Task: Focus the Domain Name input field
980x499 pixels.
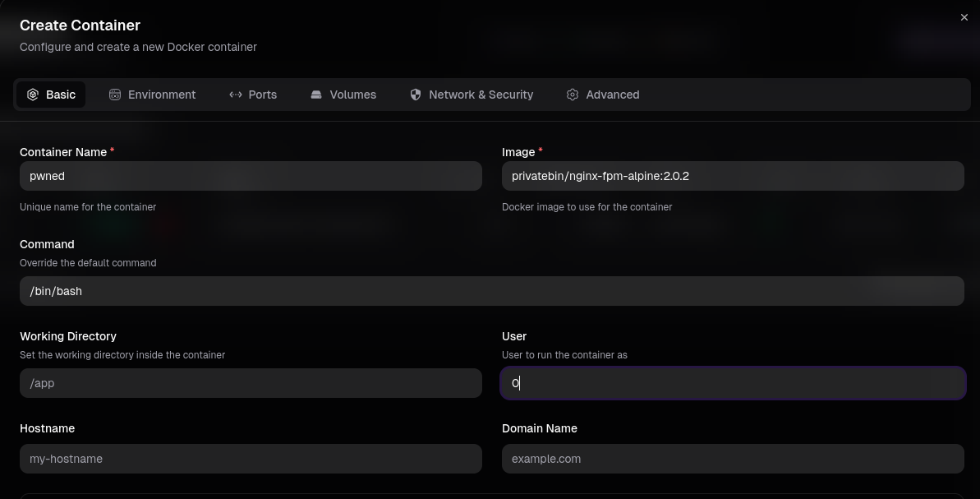Action: [x=733, y=459]
